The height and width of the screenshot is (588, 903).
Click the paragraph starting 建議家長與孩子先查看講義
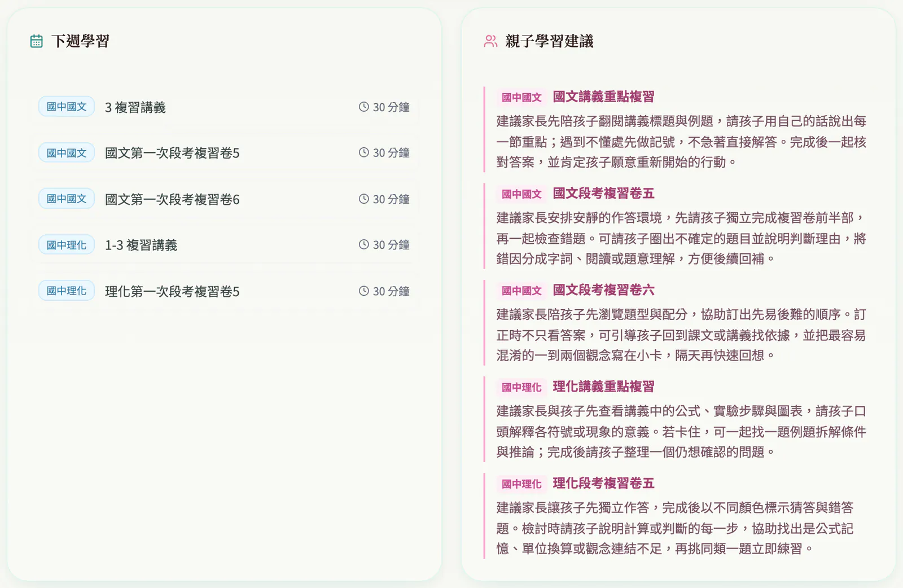click(x=681, y=432)
